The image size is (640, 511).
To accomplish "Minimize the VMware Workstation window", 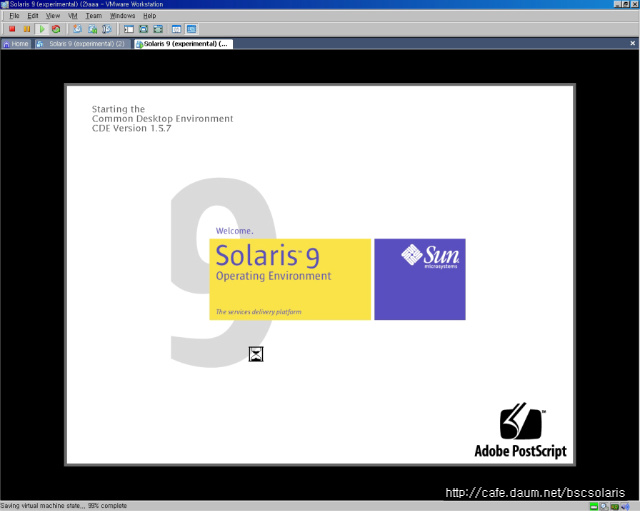I will (x=617, y=4).
